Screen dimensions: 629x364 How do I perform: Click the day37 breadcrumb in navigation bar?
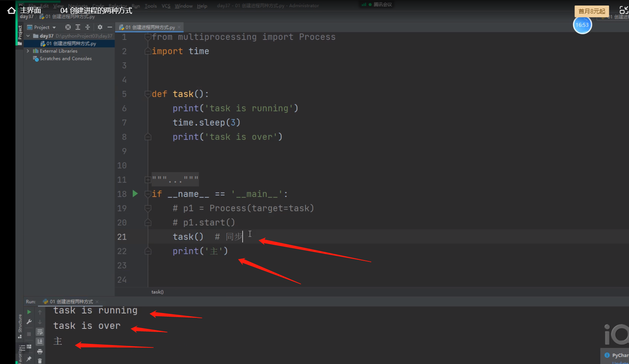tap(26, 17)
